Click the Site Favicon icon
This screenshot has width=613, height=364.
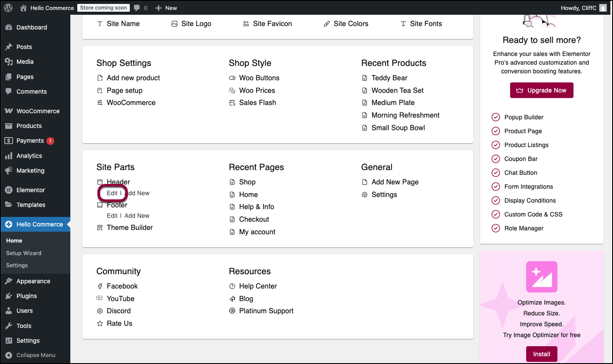click(246, 24)
